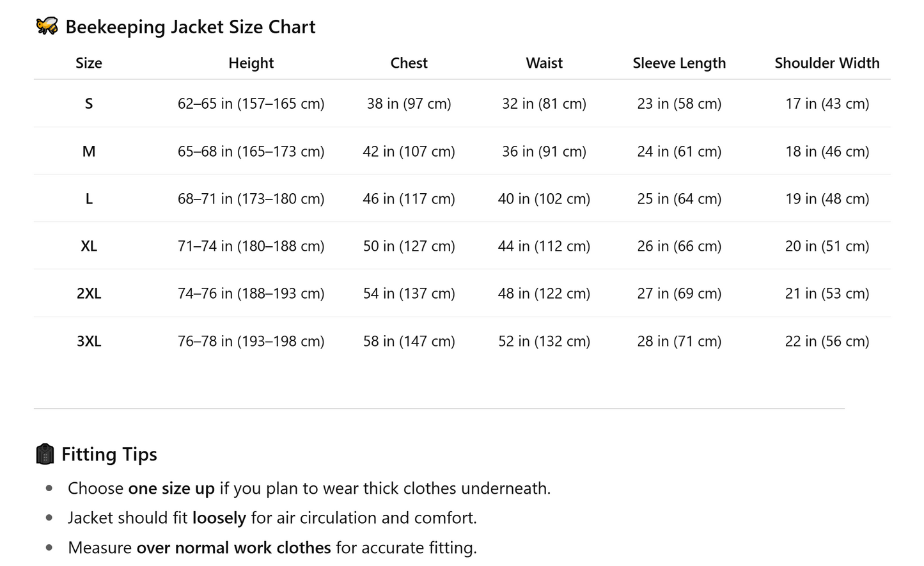Image resolution: width=924 pixels, height=566 pixels.
Task: Click the Beekeeping Jacket Size Chart heading
Action: pos(190,27)
